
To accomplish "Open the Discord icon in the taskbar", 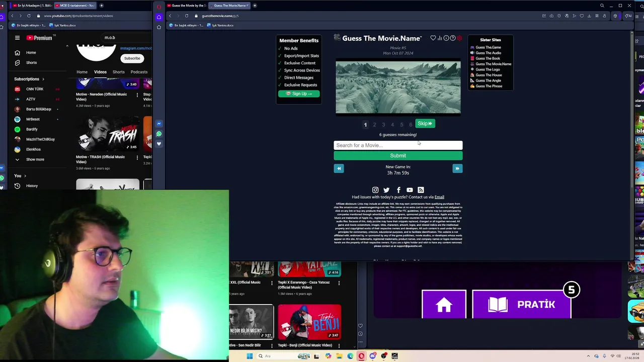I will tap(372, 356).
